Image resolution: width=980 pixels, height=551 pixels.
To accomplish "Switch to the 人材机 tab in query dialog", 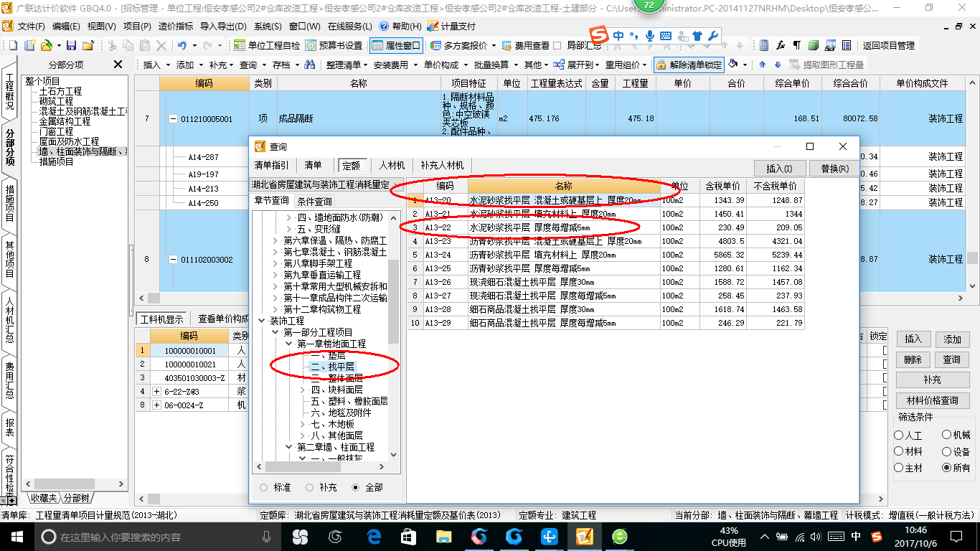I will pyautogui.click(x=392, y=165).
